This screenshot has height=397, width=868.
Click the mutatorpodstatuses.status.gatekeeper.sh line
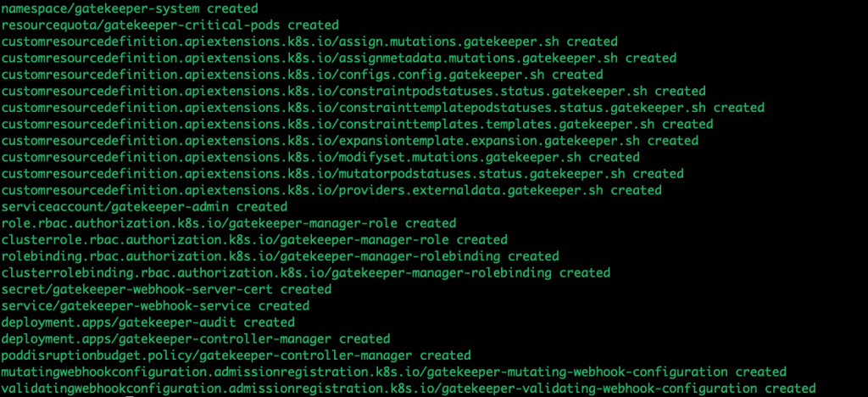[342, 174]
